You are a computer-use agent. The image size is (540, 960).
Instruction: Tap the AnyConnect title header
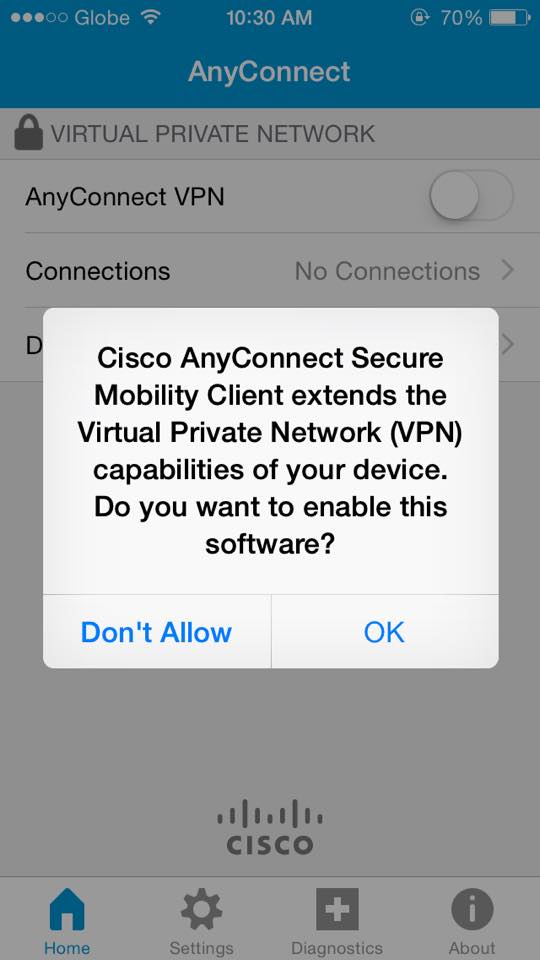(269, 71)
